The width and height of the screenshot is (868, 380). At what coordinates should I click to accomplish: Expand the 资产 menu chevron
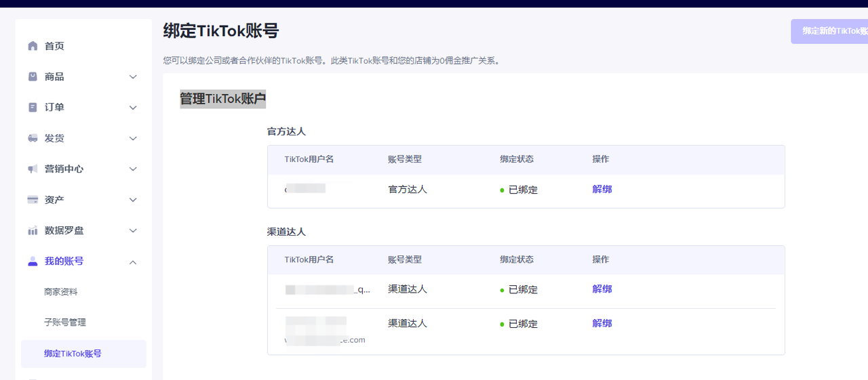[133, 200]
